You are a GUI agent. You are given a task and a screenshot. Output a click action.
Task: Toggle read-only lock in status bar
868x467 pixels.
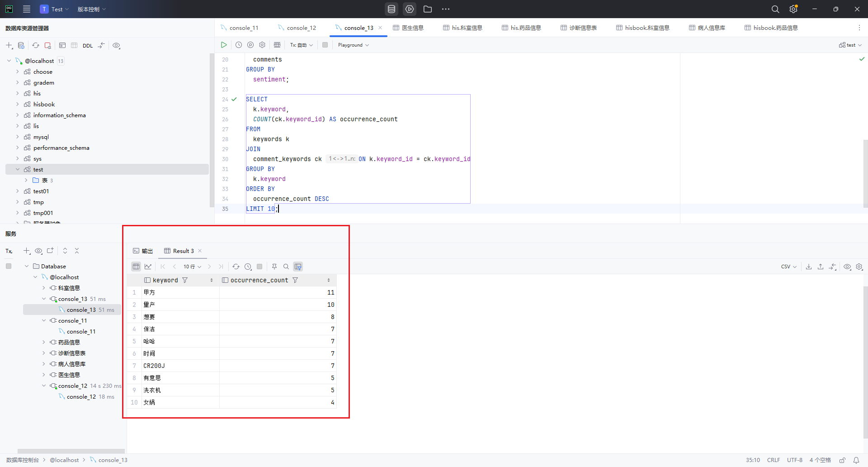843,460
